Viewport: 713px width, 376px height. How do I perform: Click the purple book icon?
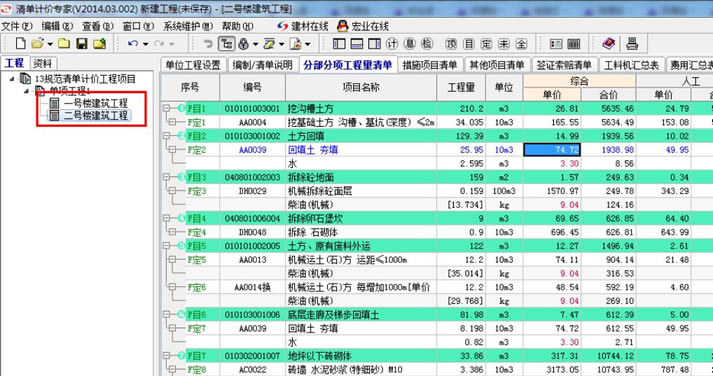[609, 44]
